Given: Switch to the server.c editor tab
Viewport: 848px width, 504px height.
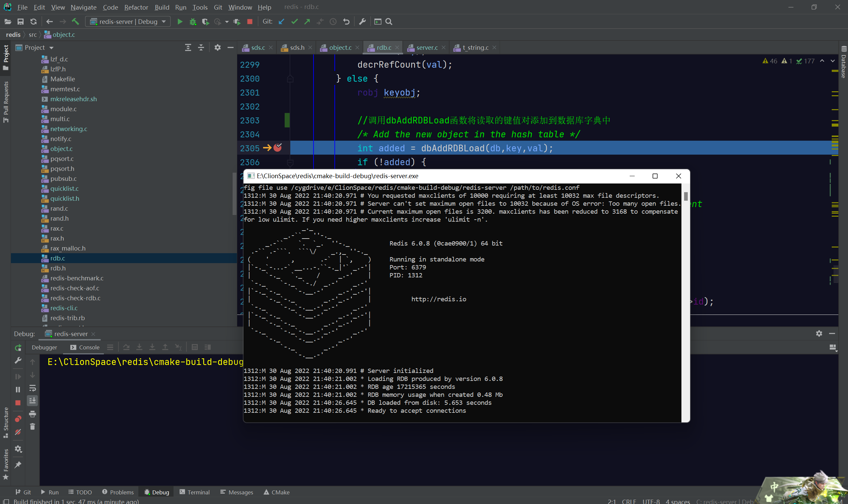Looking at the screenshot, I should click(427, 47).
